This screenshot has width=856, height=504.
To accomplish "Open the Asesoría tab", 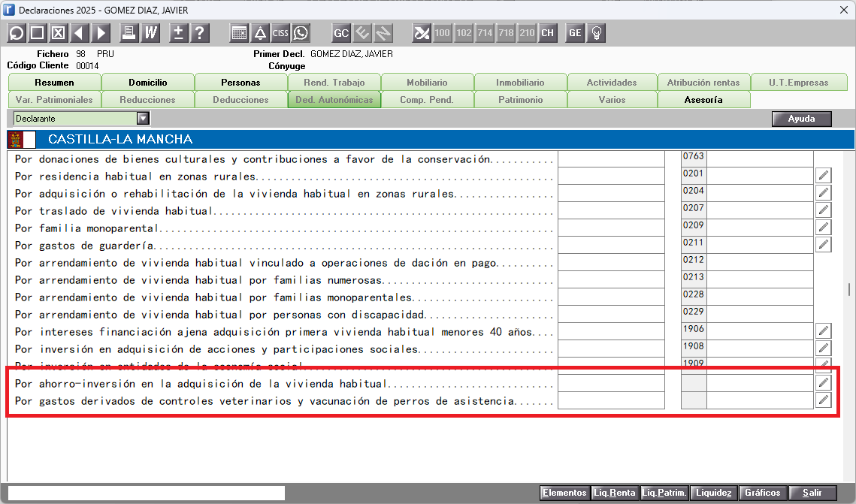I will [703, 100].
